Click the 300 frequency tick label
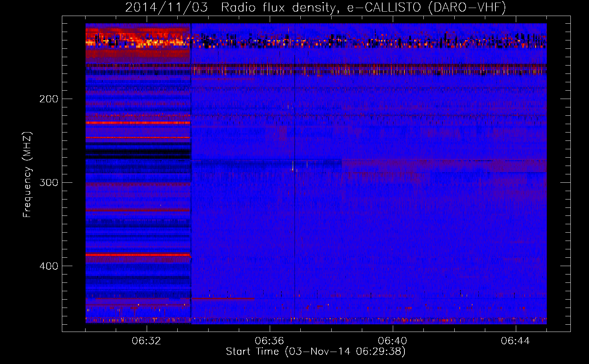The image size is (589, 364). pos(49,182)
